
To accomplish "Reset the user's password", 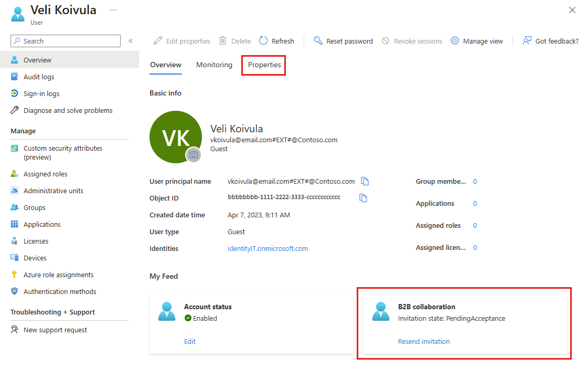I will pos(343,40).
